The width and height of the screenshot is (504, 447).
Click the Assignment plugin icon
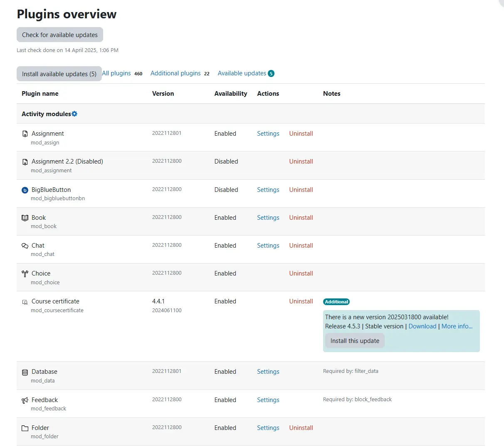coord(25,134)
